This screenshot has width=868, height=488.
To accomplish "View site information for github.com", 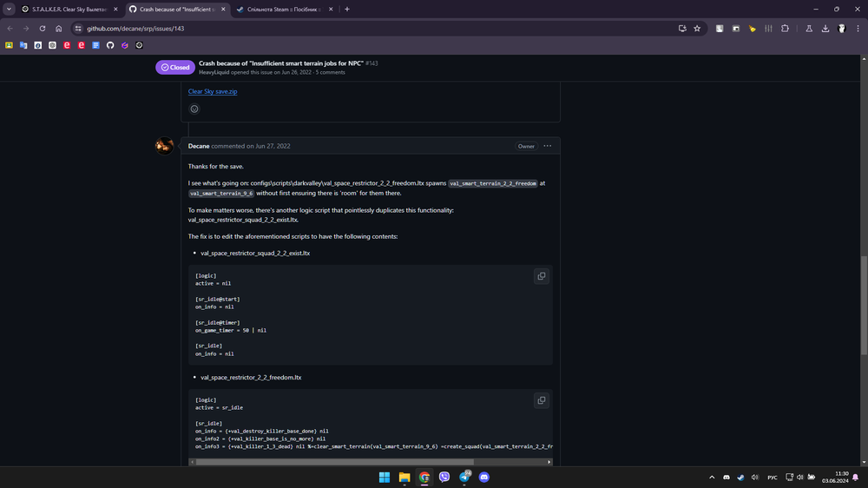I will pos(78,29).
